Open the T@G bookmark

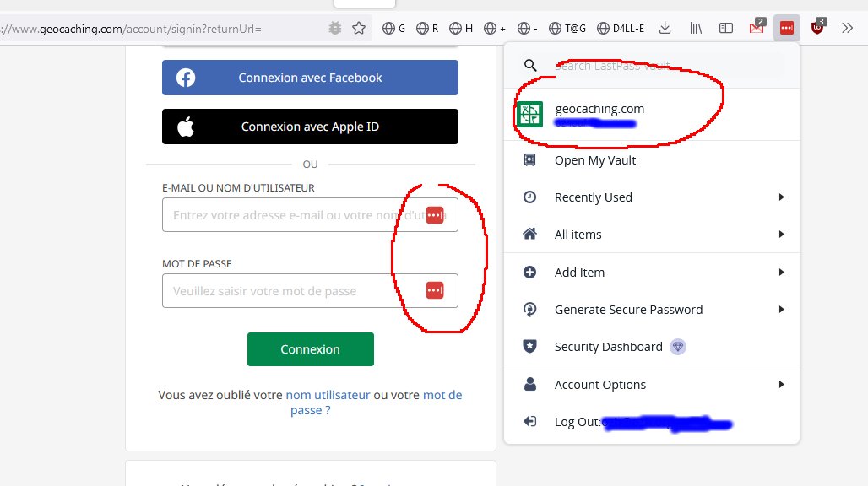pos(567,28)
